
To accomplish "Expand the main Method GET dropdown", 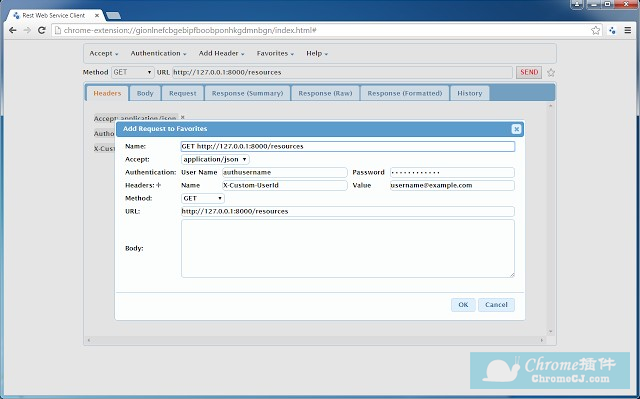I will (x=133, y=72).
